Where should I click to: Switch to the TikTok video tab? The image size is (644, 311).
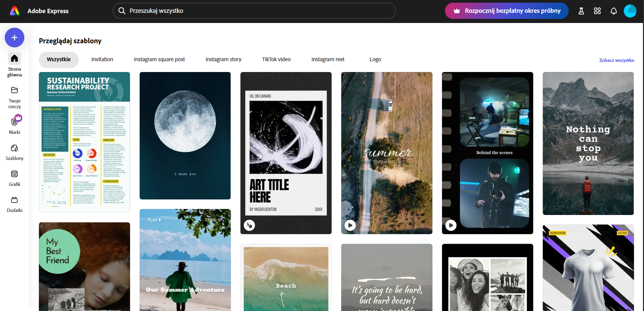click(x=276, y=59)
